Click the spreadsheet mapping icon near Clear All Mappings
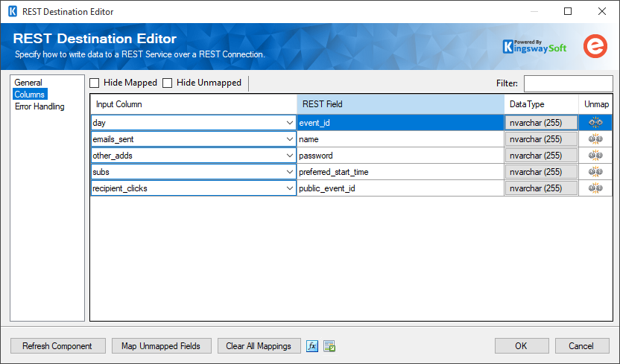This screenshot has height=364, width=620. click(329, 346)
